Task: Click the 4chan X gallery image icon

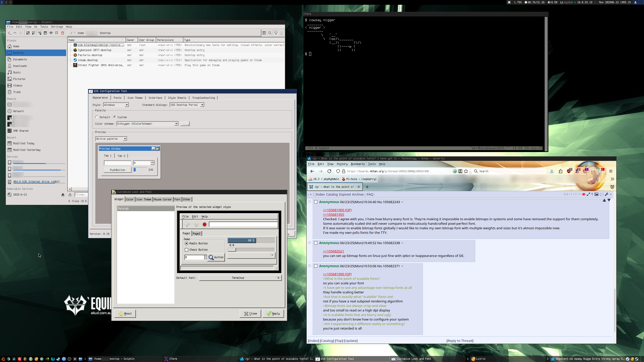Action: 596,194
